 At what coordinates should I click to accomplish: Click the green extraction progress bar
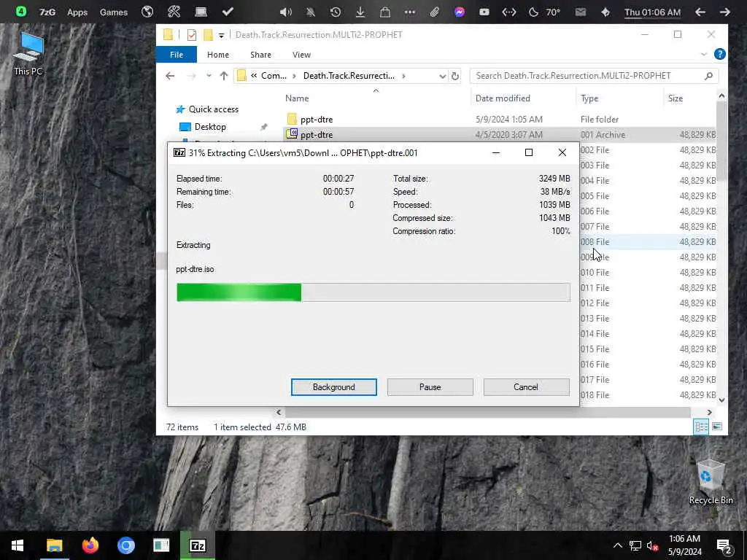point(373,292)
